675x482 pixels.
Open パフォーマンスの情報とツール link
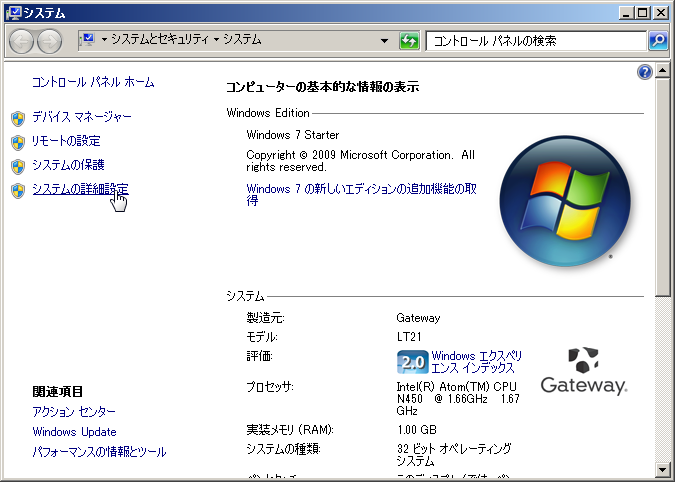[x=99, y=452]
